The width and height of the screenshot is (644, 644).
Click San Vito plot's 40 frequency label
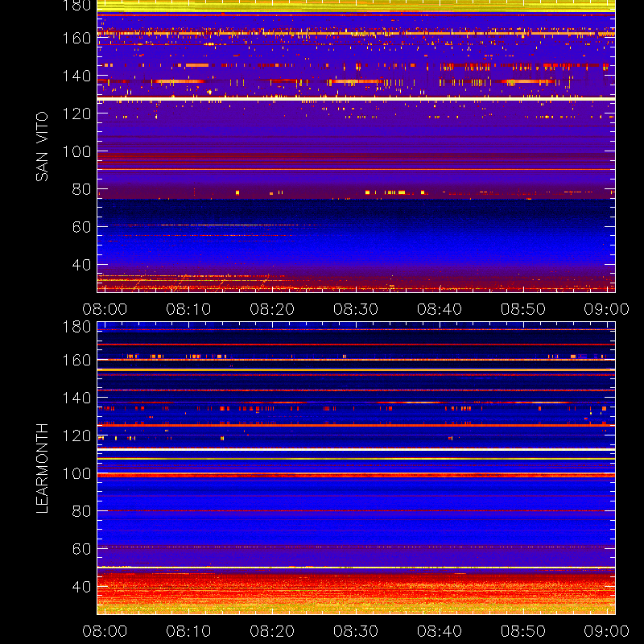point(81,265)
